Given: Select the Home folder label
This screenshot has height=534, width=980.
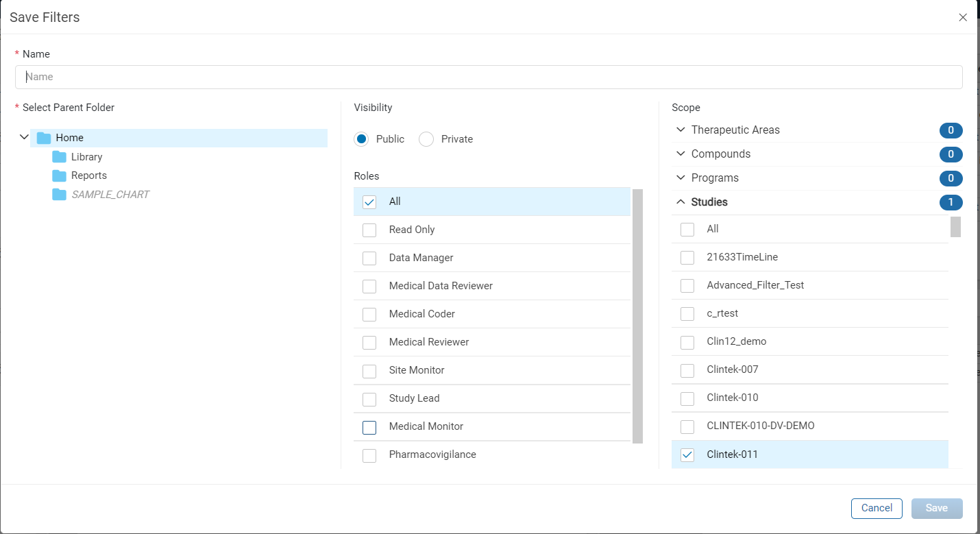Looking at the screenshot, I should [x=69, y=138].
